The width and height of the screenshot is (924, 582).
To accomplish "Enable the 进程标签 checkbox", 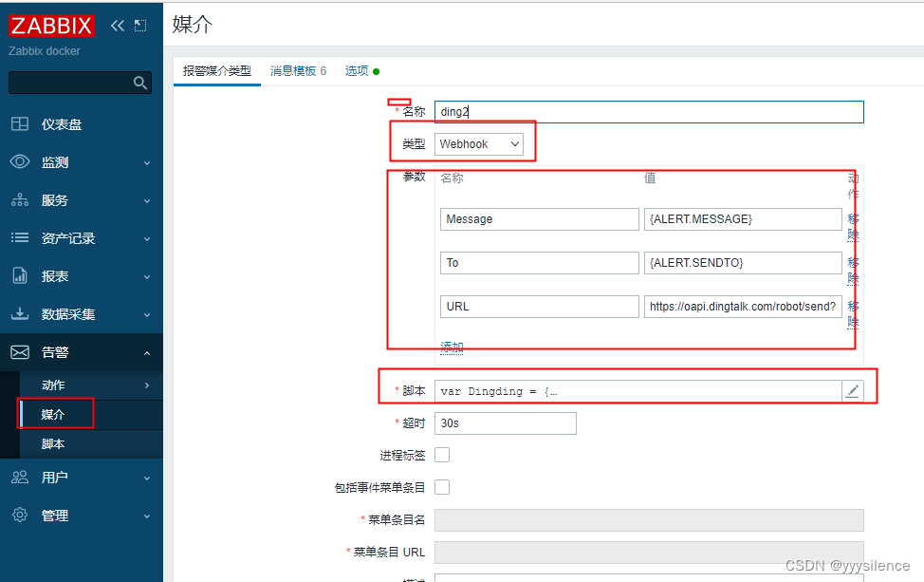I will (441, 455).
